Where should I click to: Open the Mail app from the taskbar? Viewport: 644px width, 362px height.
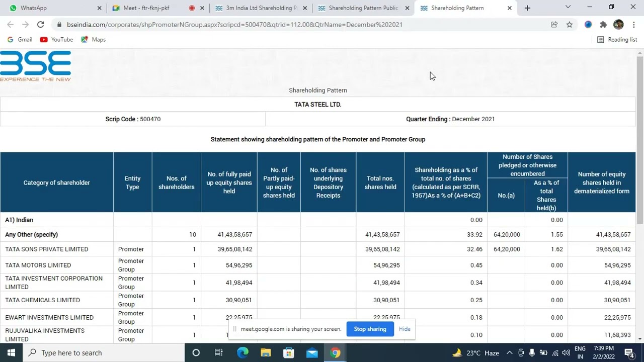point(312,353)
